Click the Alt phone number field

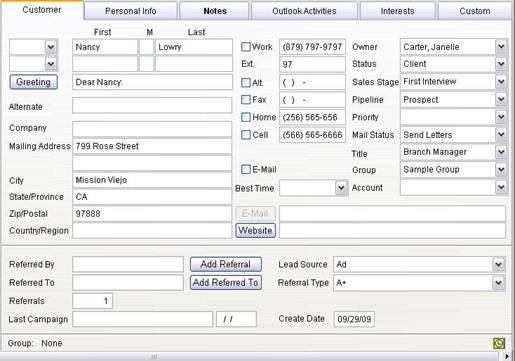tap(312, 82)
